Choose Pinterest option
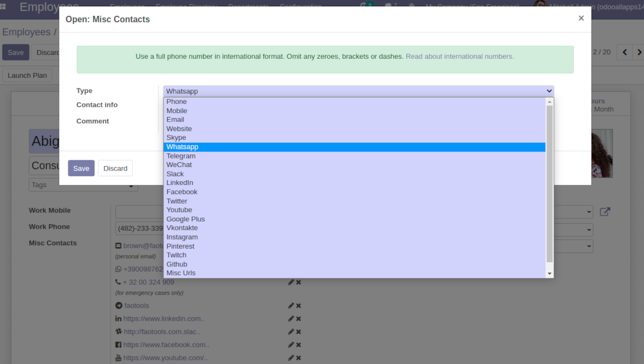This screenshot has width=644, height=364. click(x=354, y=246)
